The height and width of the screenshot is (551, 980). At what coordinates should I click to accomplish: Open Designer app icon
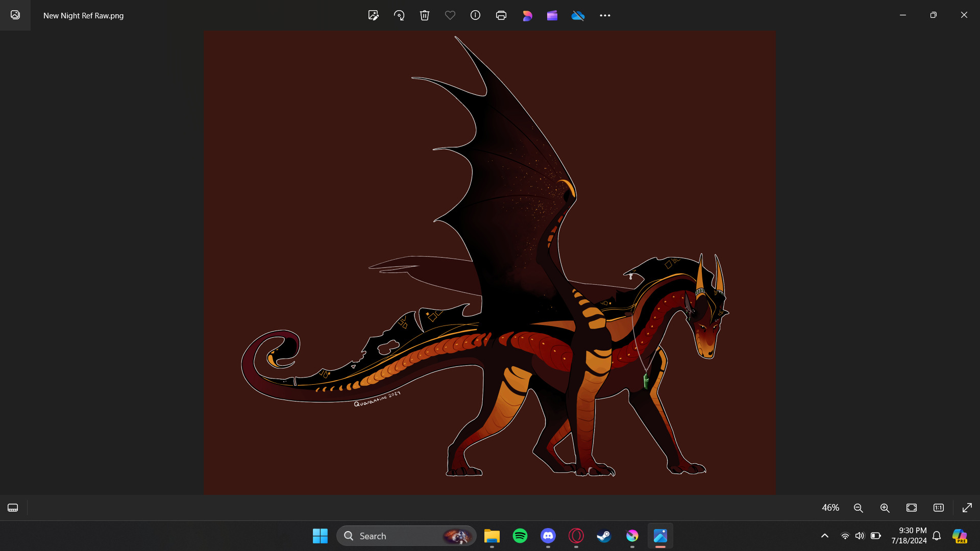527,16
